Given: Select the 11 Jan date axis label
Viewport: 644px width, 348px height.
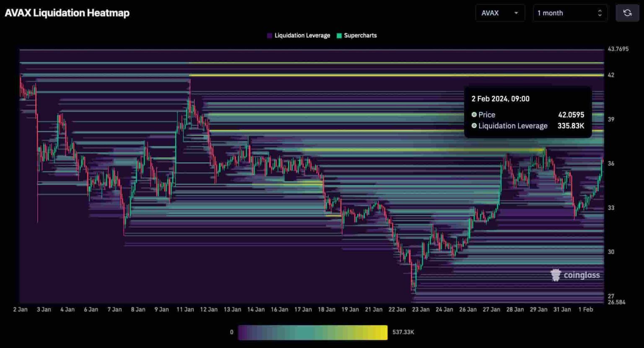Looking at the screenshot, I should point(185,309).
